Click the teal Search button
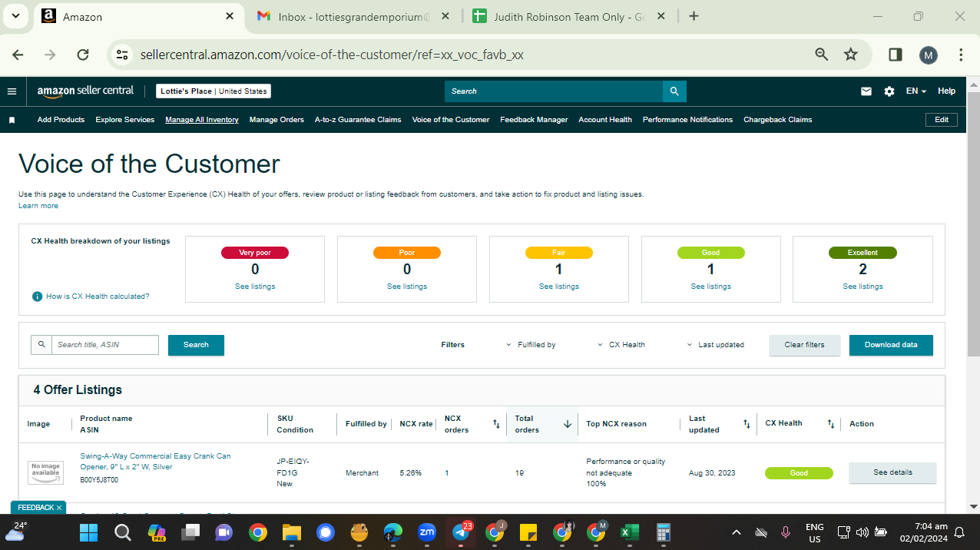Image resolution: width=980 pixels, height=550 pixels. (x=196, y=345)
